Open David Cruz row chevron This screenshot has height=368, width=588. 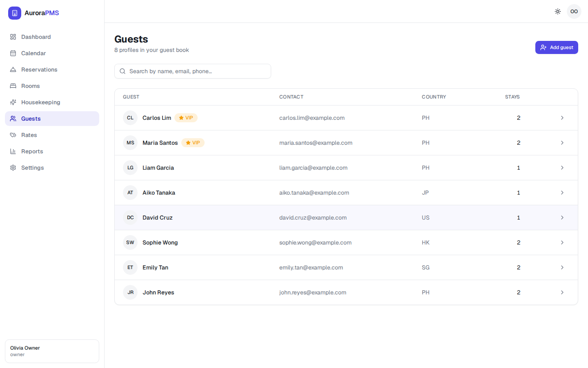coord(562,218)
